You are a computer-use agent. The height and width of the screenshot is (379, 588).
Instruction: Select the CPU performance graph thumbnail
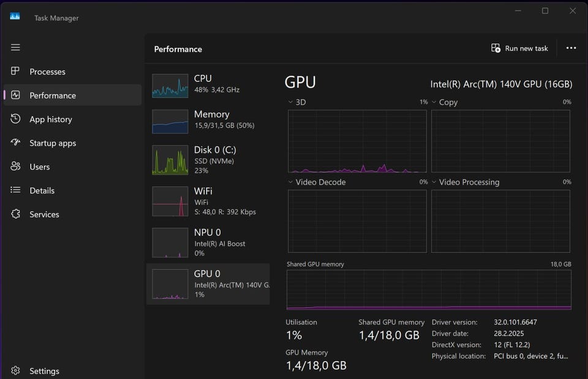pyautogui.click(x=170, y=86)
